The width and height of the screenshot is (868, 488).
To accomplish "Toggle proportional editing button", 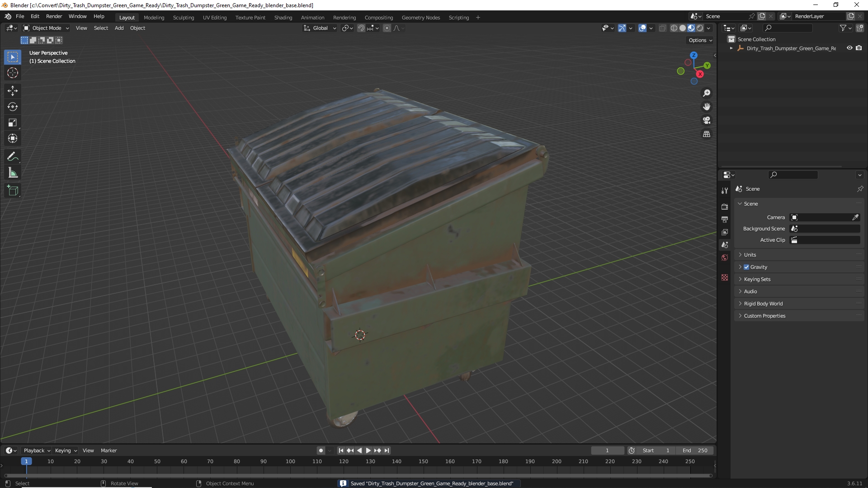I will coord(387,28).
